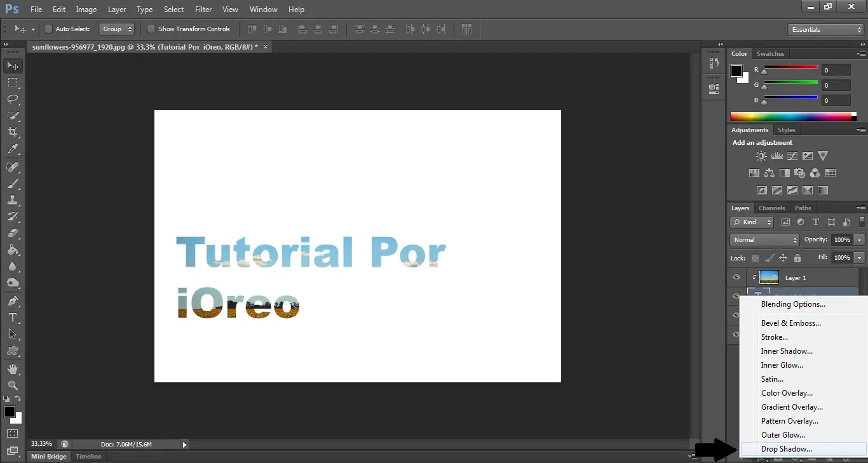
Task: Open the Essentials workspace dropdown
Action: tap(825, 30)
